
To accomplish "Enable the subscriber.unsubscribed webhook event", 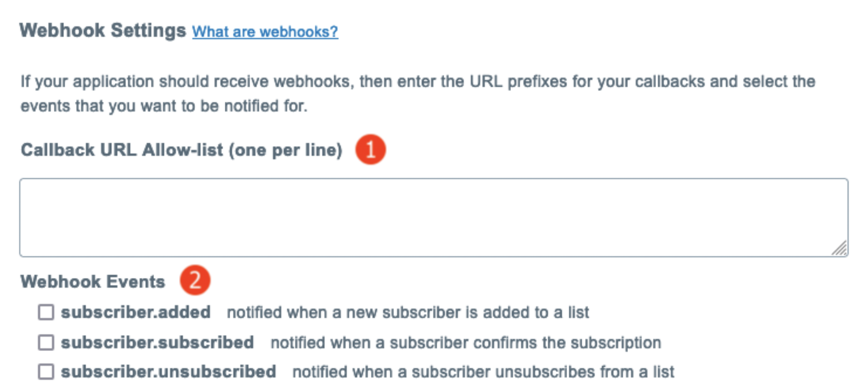I will (x=45, y=372).
